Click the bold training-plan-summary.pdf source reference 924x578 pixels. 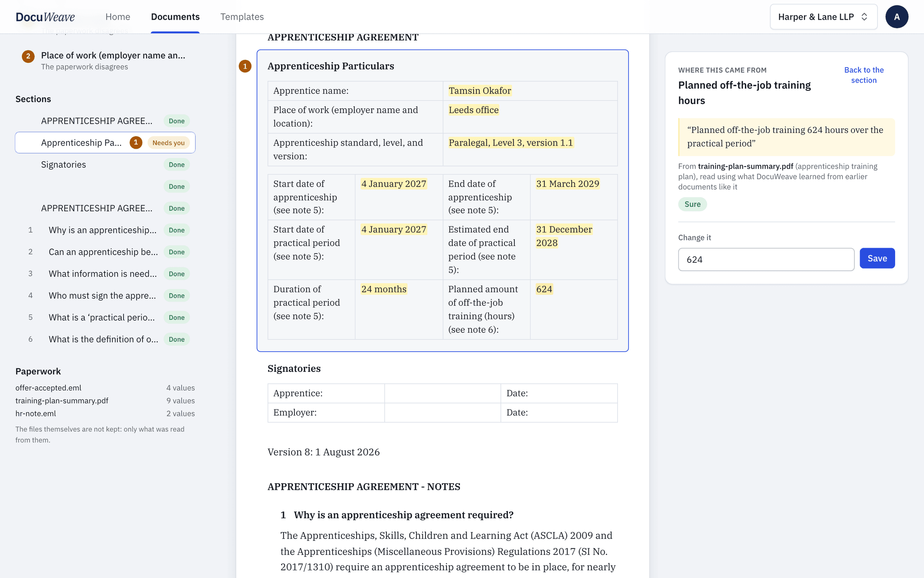tap(745, 166)
